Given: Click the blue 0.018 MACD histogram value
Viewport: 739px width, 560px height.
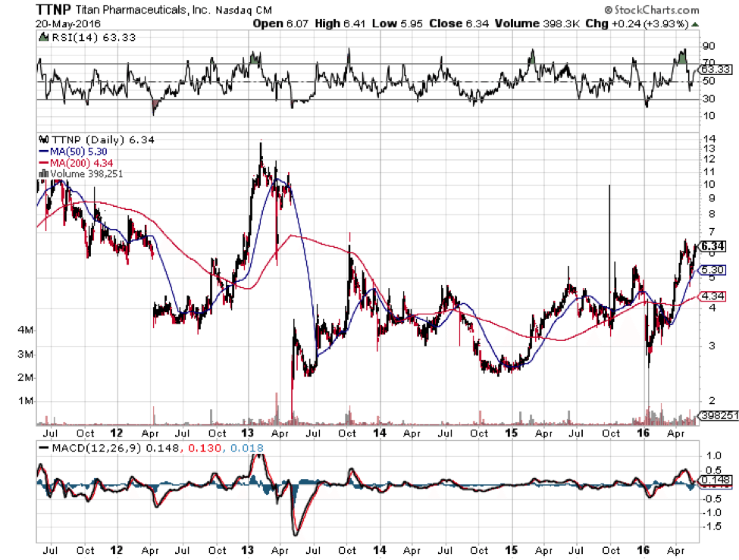Looking at the screenshot, I should pyautogui.click(x=249, y=449).
